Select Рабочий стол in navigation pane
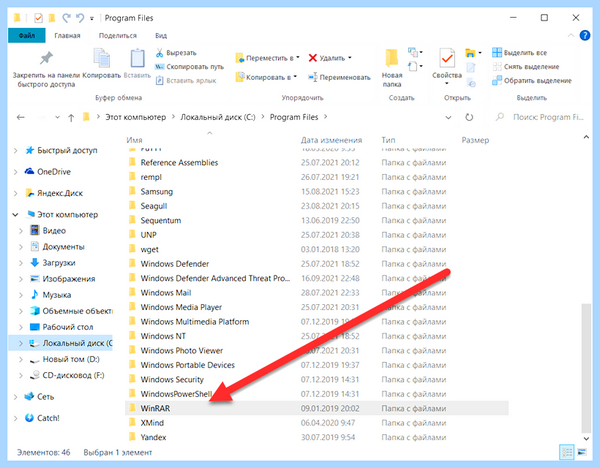The height and width of the screenshot is (468, 600). tap(68, 327)
